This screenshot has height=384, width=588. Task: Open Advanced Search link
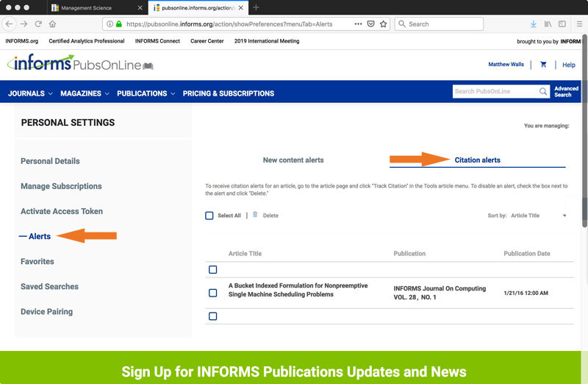[566, 92]
